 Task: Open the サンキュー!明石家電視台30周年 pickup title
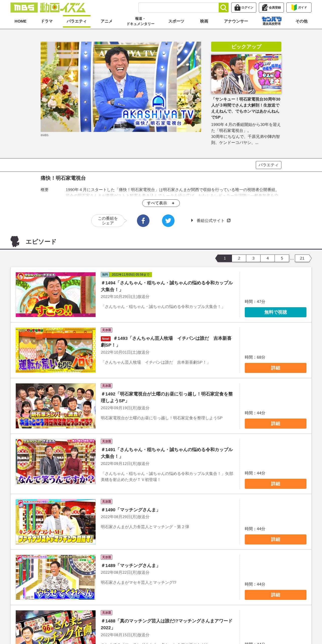[246, 108]
